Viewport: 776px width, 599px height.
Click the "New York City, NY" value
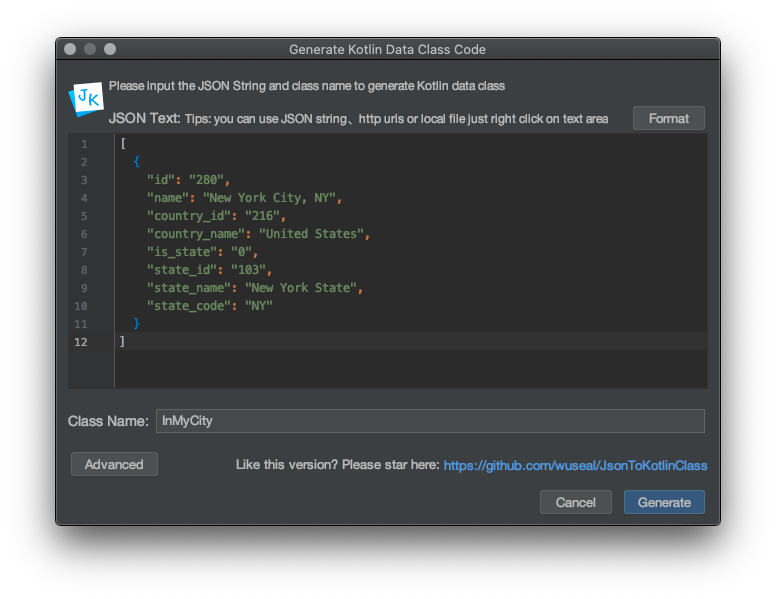tap(269, 198)
